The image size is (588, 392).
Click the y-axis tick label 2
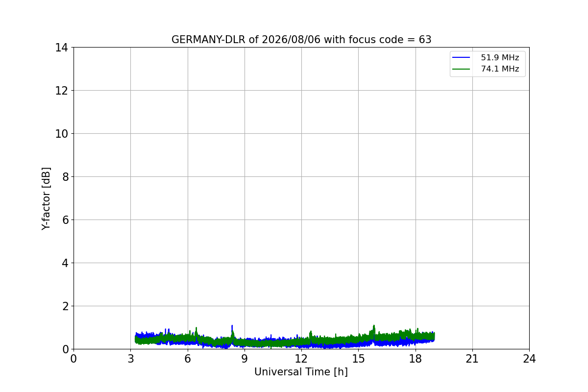pos(65,306)
